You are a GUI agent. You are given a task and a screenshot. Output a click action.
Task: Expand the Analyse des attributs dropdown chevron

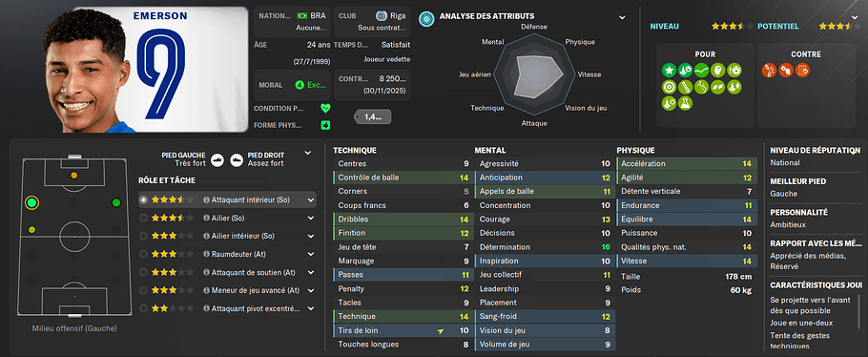pos(622,18)
